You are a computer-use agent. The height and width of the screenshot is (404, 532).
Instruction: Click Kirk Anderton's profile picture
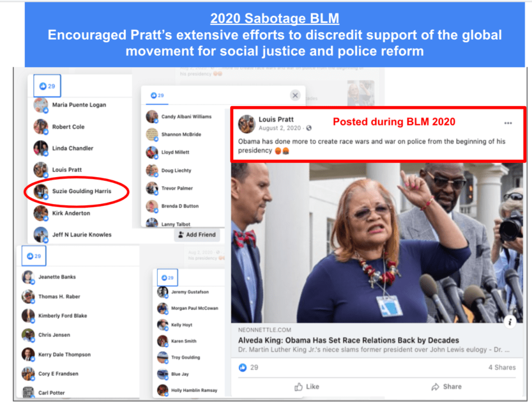pyautogui.click(x=41, y=213)
